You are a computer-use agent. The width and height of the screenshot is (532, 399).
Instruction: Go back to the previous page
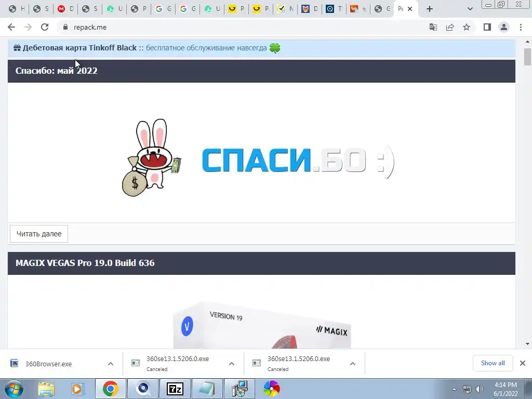[x=11, y=27]
